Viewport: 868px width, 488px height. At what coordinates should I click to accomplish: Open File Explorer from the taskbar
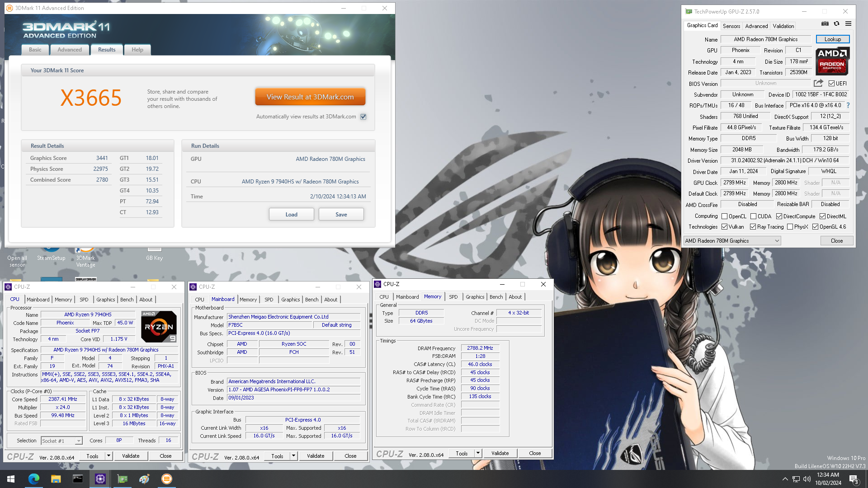pyautogui.click(x=56, y=479)
